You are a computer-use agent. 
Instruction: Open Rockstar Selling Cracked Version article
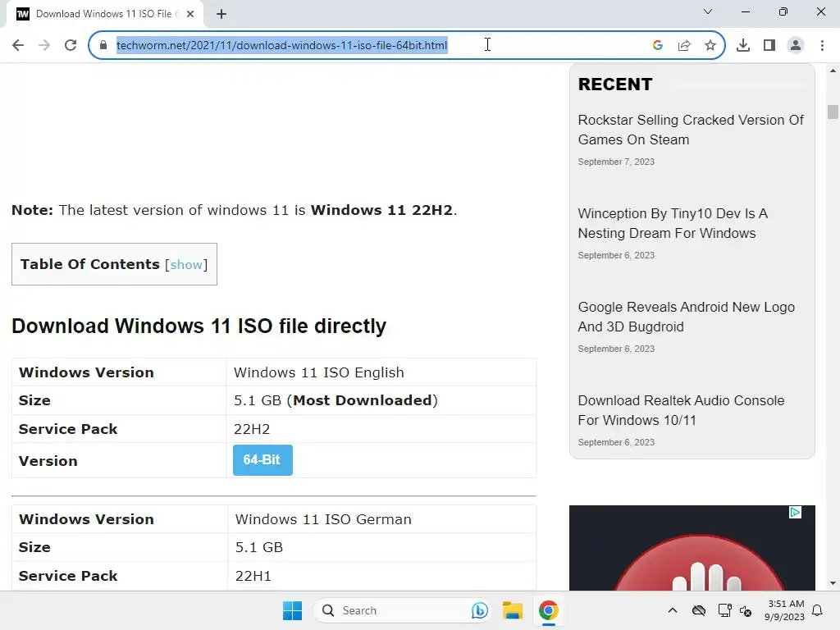[x=691, y=130]
